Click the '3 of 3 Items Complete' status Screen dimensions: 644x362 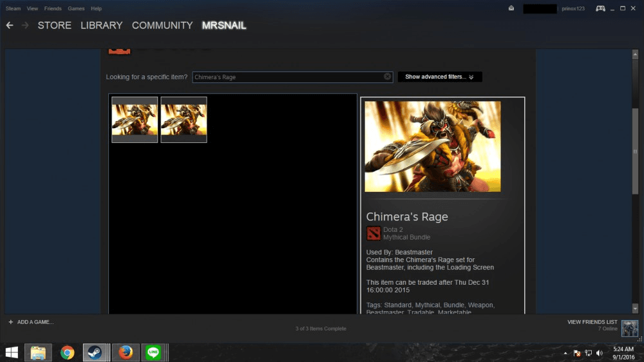[x=321, y=329]
